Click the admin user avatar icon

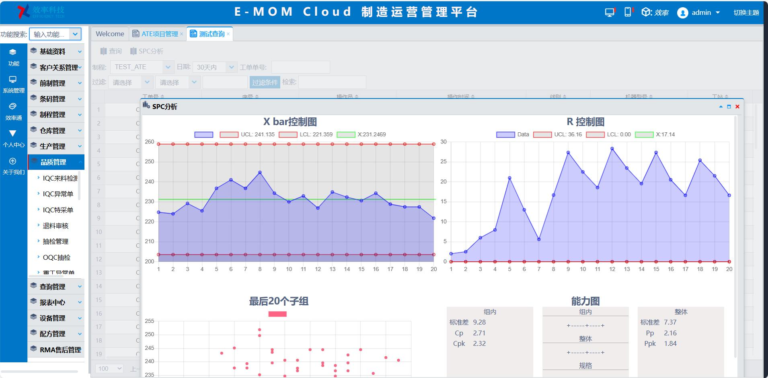(682, 13)
